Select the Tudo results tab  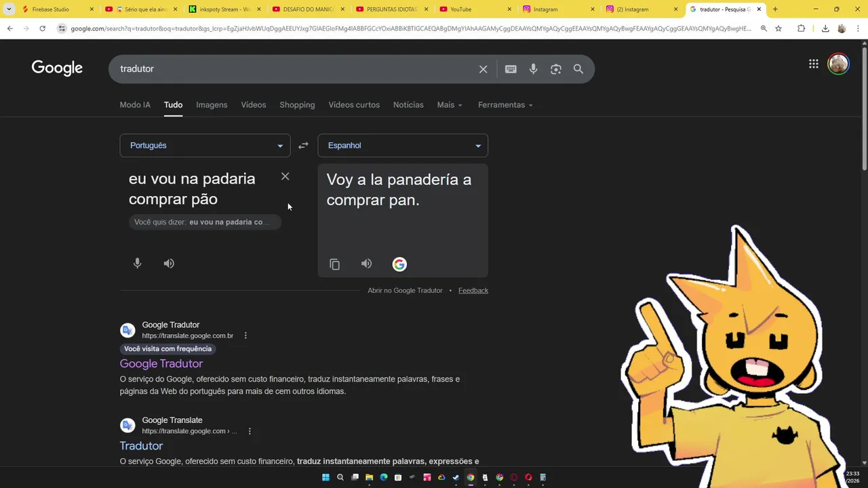pyautogui.click(x=173, y=105)
